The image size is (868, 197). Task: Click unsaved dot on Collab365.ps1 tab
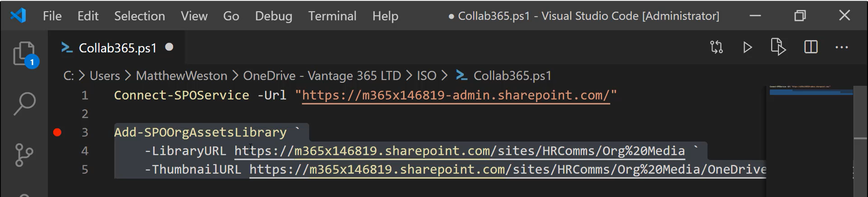(169, 47)
